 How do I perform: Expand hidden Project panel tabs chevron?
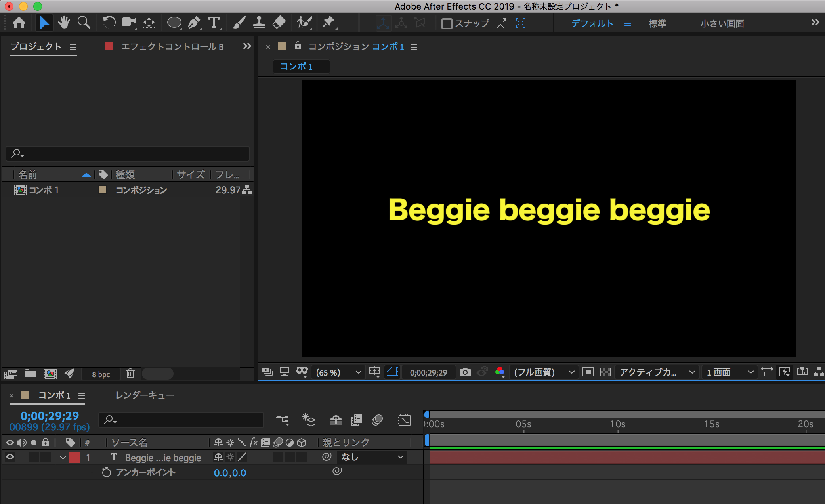247,46
